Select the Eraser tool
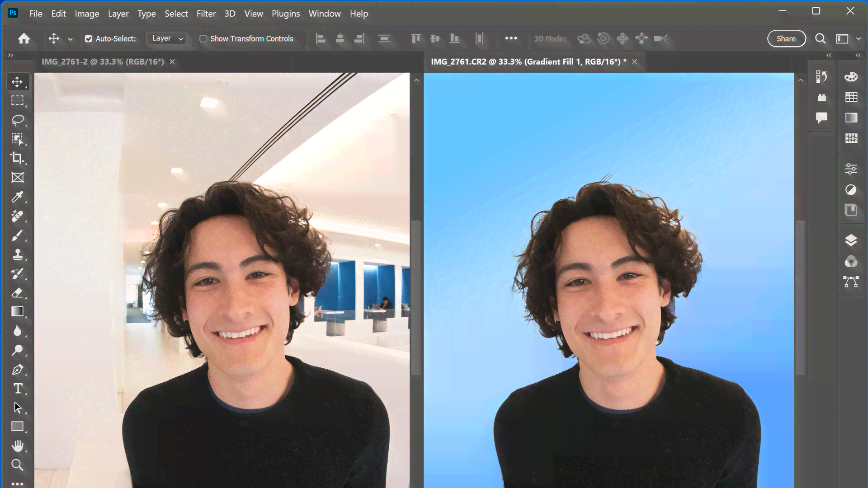 pos(17,292)
